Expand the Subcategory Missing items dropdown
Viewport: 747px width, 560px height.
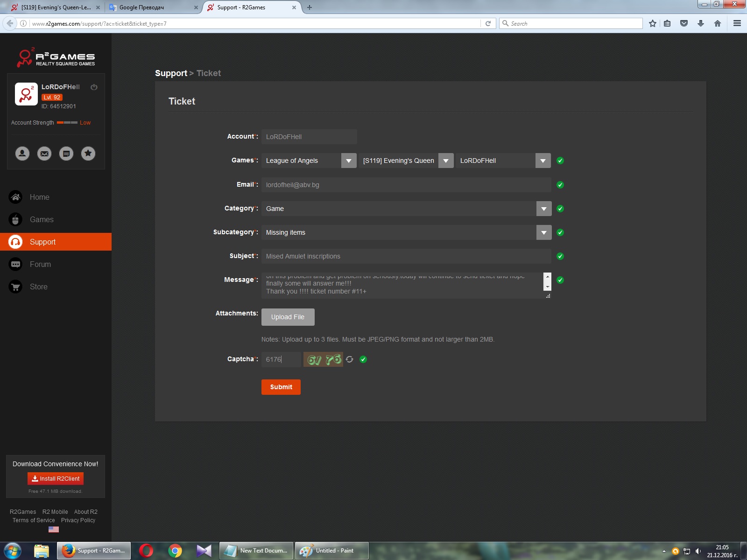tap(544, 232)
